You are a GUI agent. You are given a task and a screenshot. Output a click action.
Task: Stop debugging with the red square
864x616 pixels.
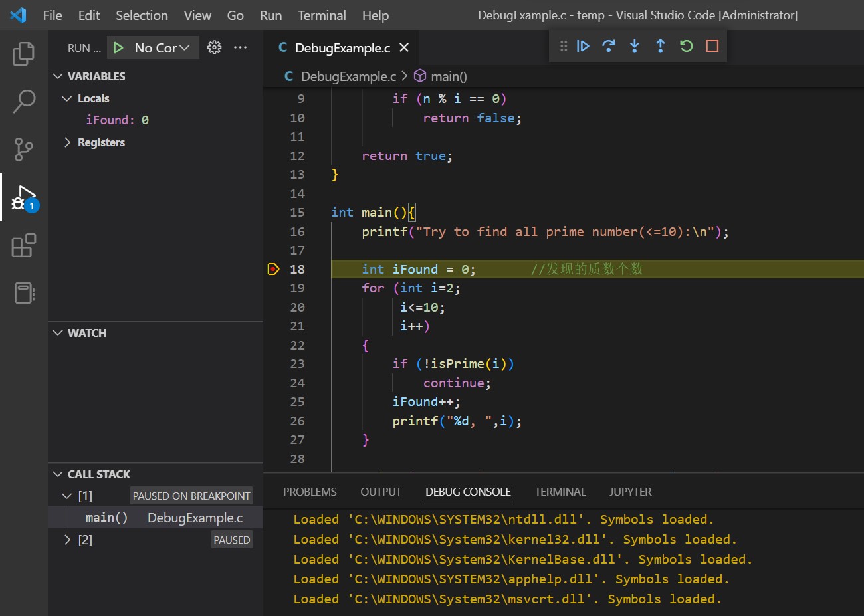click(712, 46)
